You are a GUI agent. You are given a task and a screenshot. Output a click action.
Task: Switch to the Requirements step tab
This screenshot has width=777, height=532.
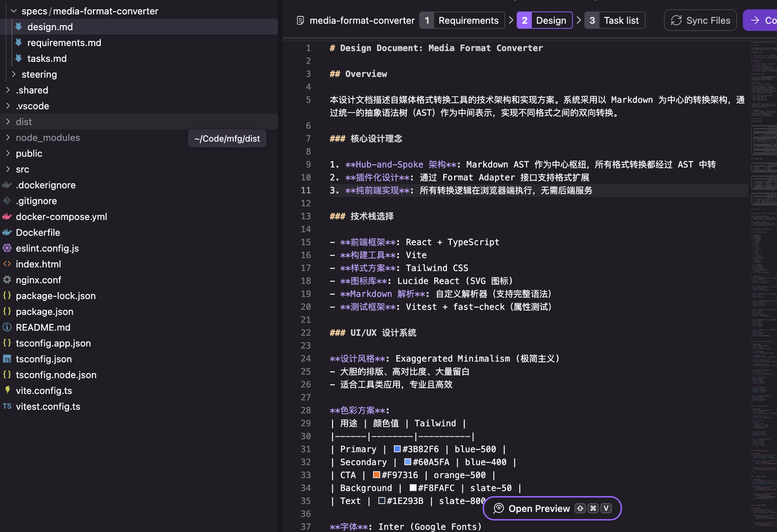[461, 20]
